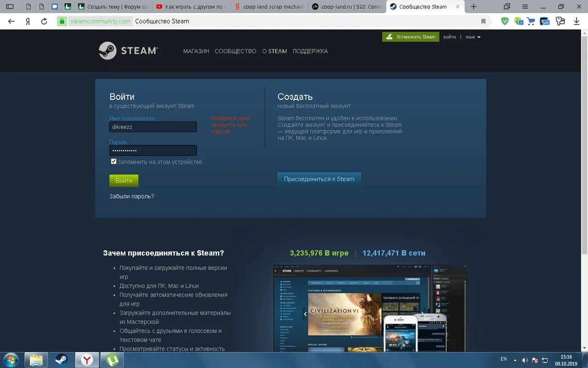Open the password manager icon in toolbar
This screenshot has height=368, width=588.
click(560, 21)
